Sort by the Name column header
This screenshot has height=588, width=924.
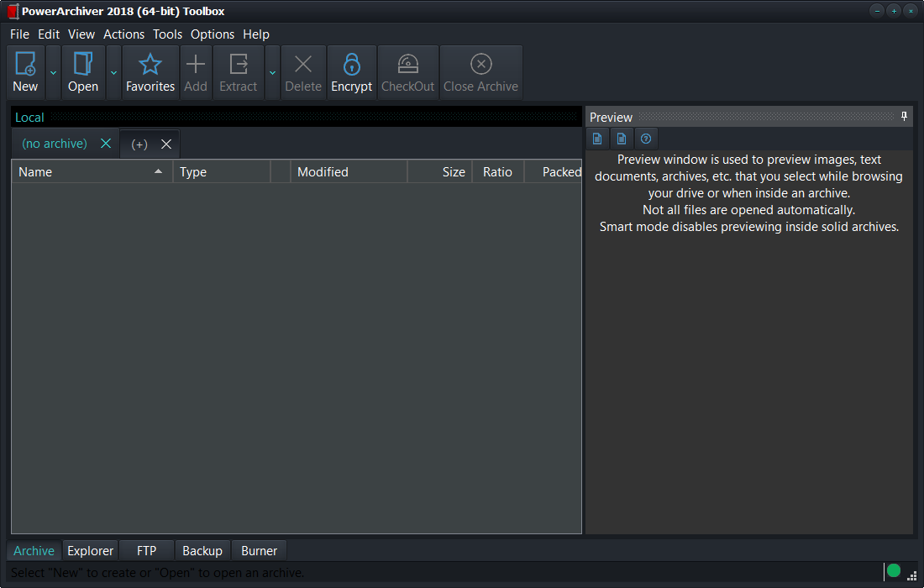(92, 172)
